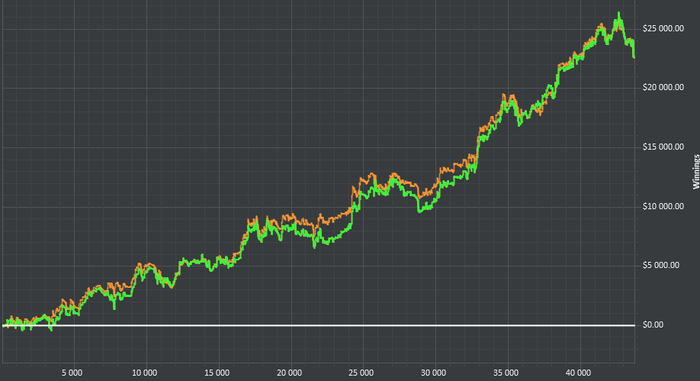
Task: Select the Winnings axis title
Action: (x=696, y=172)
